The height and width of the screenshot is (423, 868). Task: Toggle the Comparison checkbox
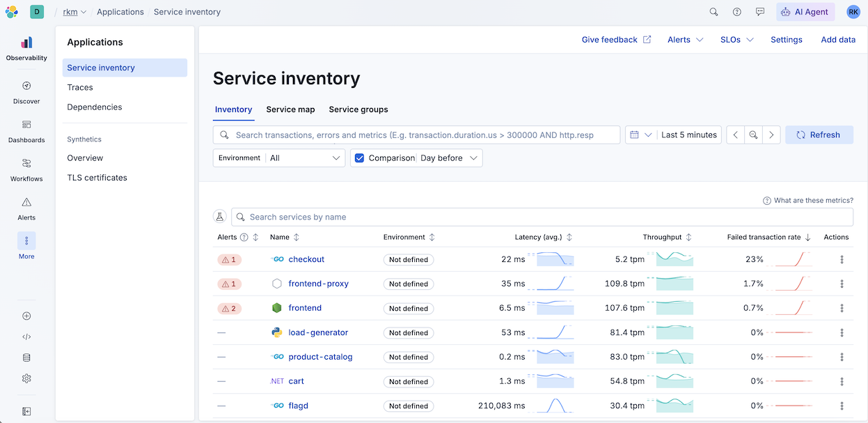tap(359, 158)
